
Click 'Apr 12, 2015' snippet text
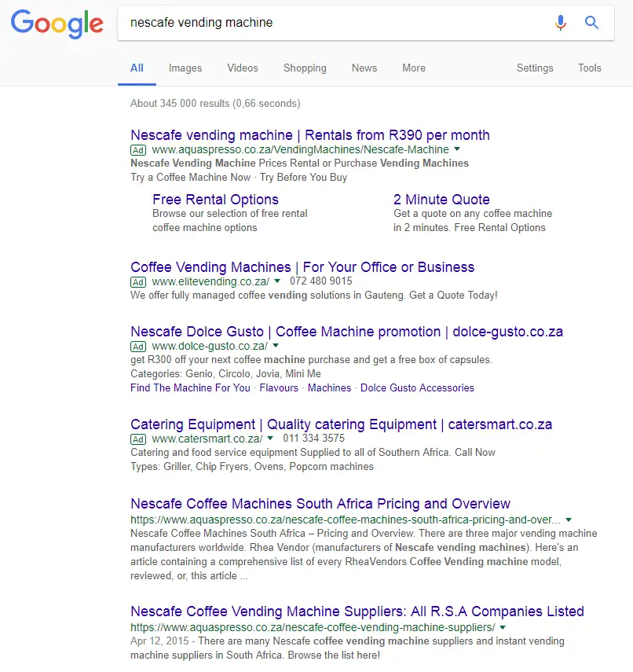coord(159,641)
